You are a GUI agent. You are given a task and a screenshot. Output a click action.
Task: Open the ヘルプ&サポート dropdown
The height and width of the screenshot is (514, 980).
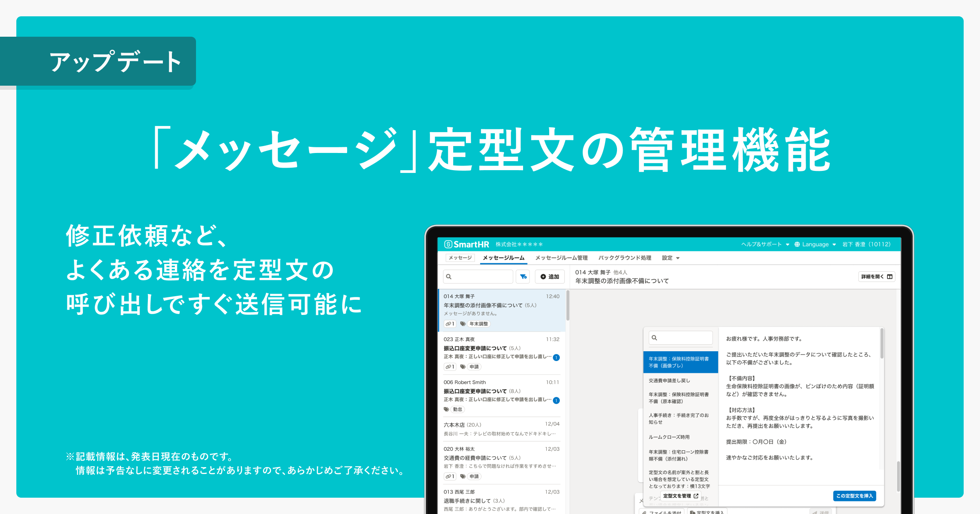click(765, 244)
